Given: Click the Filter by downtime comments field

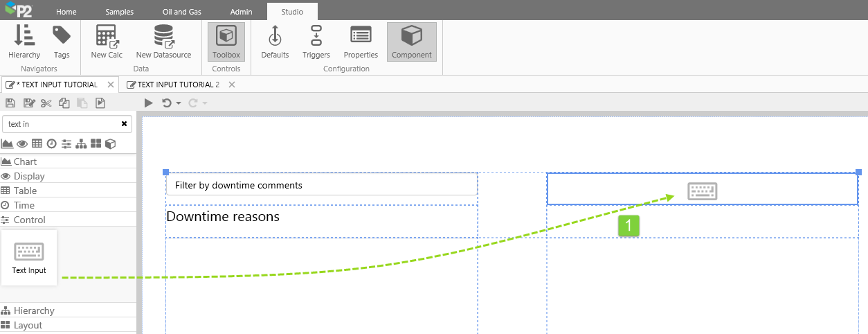Looking at the screenshot, I should pos(321,185).
